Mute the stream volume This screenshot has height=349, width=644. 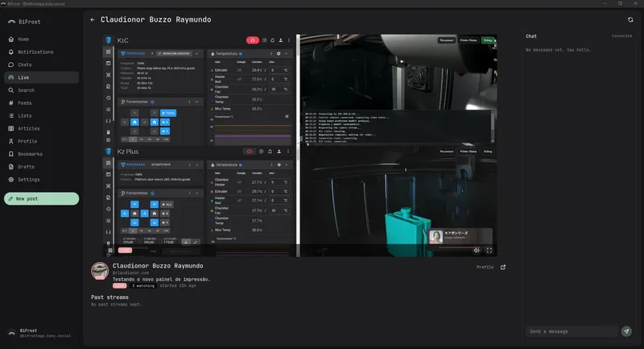pos(477,251)
